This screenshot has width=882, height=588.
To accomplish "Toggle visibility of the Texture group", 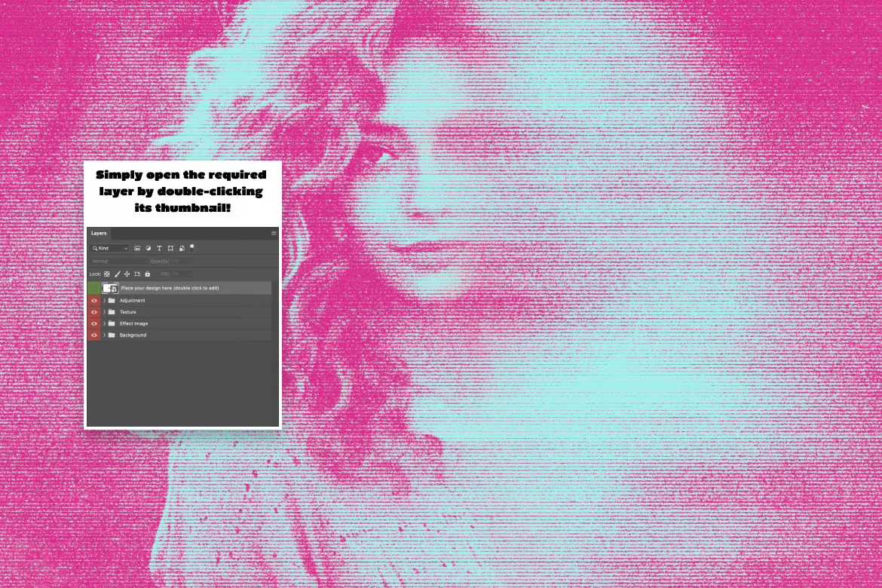I will coord(94,311).
